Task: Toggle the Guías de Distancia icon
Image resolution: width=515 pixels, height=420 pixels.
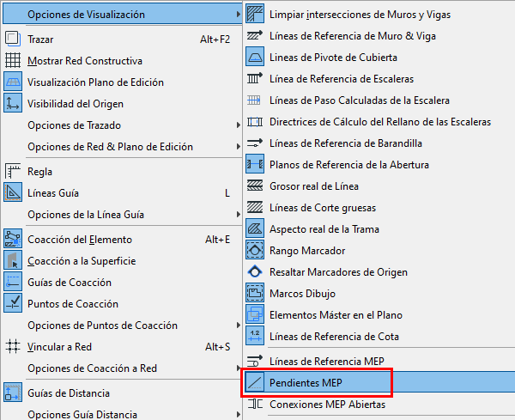Action: [x=13, y=393]
